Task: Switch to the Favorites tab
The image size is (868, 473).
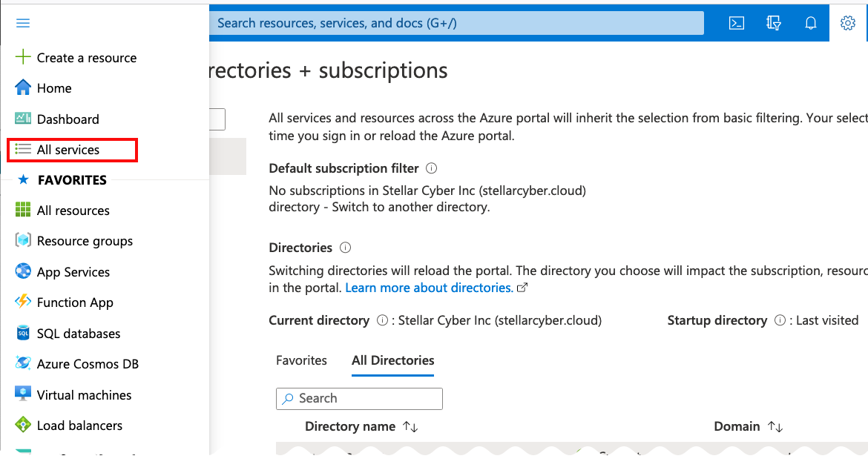Action: pos(301,360)
